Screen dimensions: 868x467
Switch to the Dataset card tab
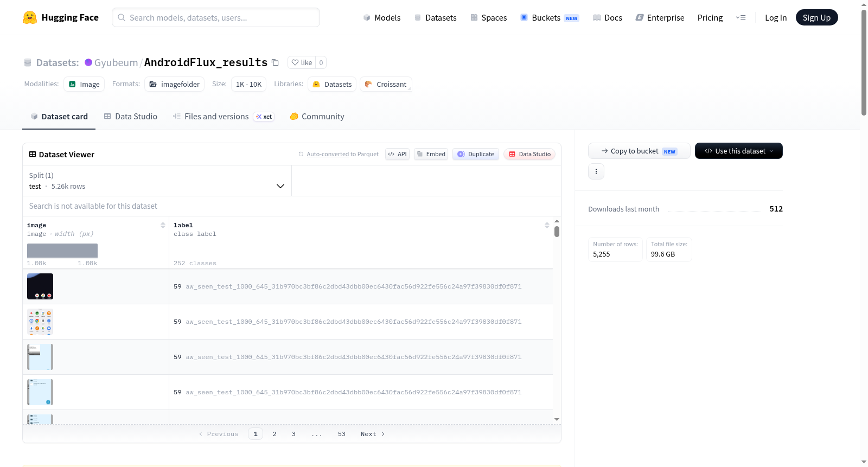pyautogui.click(x=59, y=116)
